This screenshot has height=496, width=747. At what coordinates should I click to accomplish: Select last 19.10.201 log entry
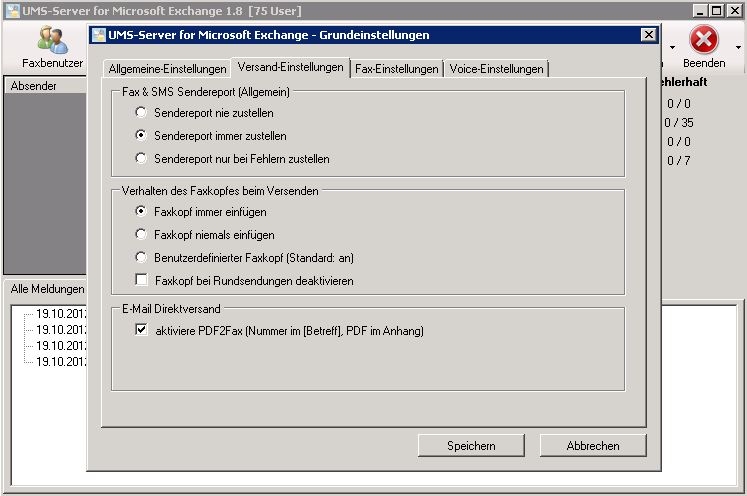pyautogui.click(x=61, y=362)
